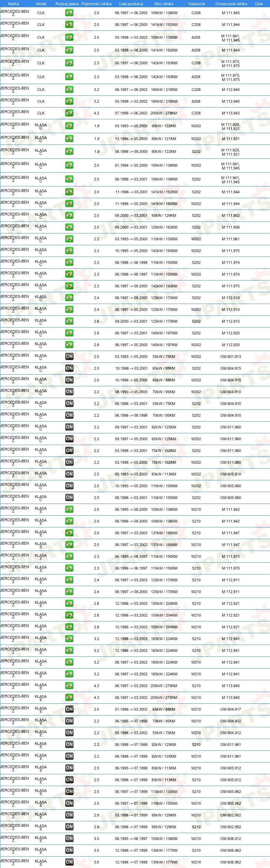
Task: Click petrol icon in CLK 3.2 C208 row
Action: 69,90
